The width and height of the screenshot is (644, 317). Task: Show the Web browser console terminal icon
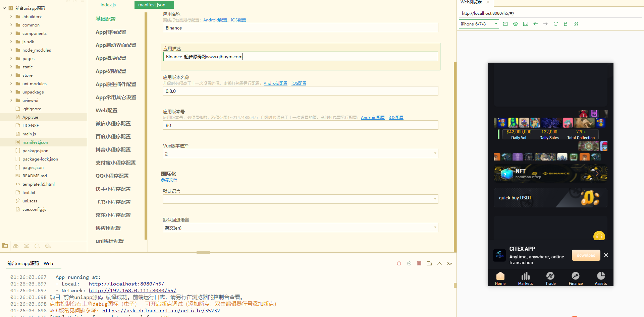tap(526, 24)
